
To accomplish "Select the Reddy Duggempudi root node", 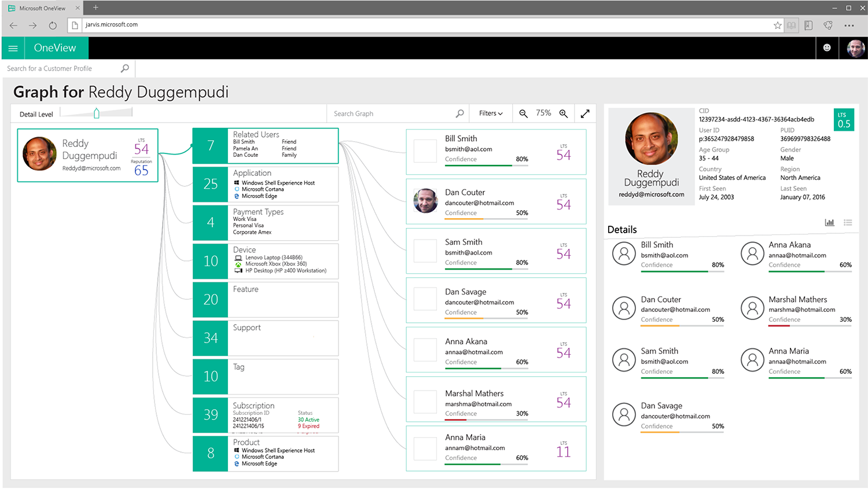I will pyautogui.click(x=87, y=155).
